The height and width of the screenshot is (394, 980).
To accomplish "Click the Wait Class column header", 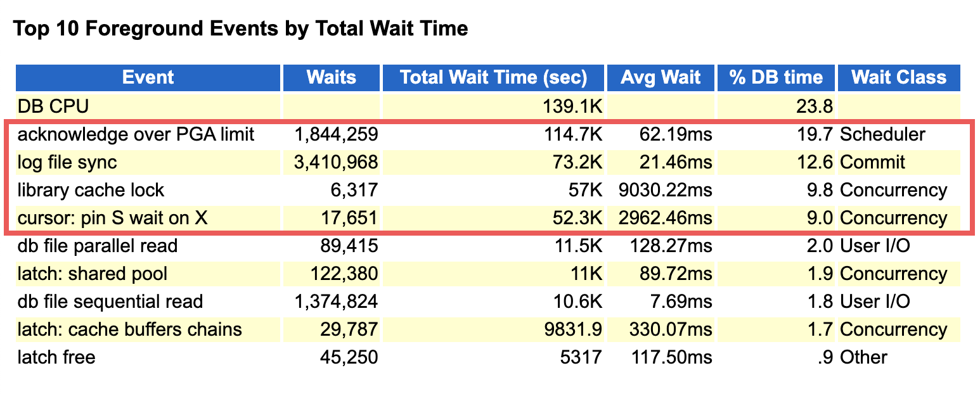I will pos(898,78).
